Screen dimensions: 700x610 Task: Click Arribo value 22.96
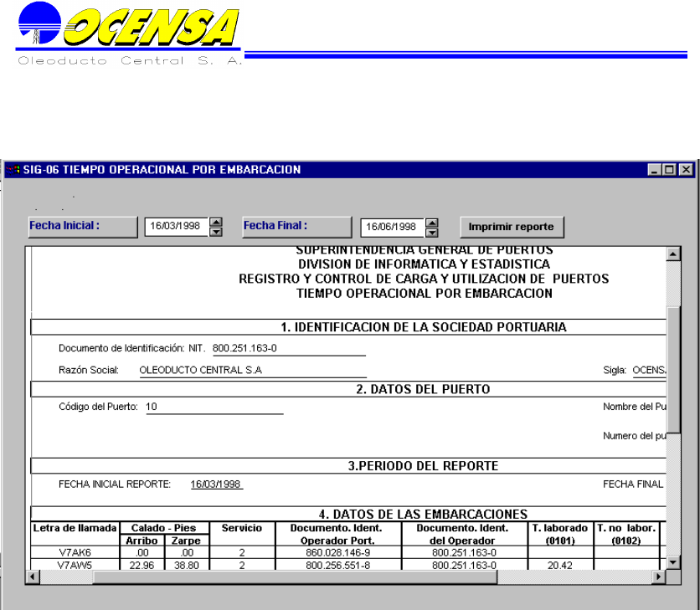[142, 565]
